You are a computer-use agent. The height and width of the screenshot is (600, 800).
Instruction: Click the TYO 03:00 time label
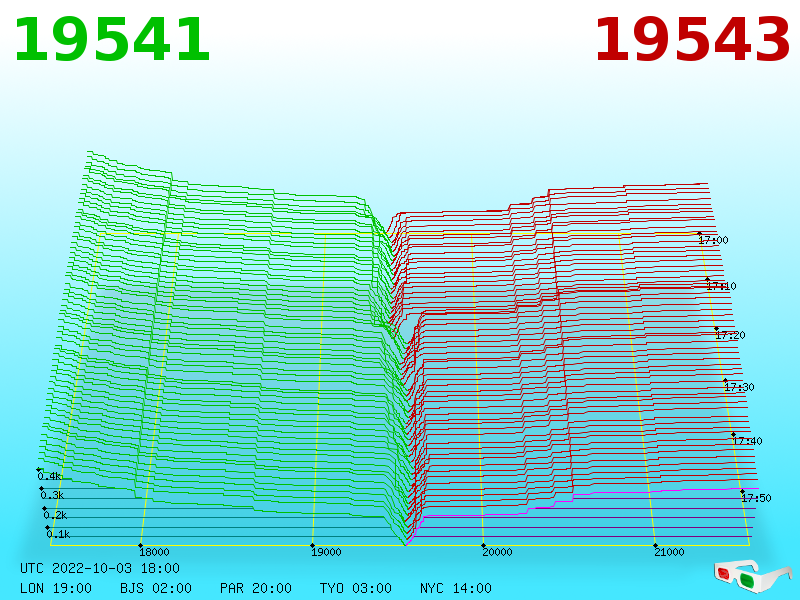pos(356,588)
